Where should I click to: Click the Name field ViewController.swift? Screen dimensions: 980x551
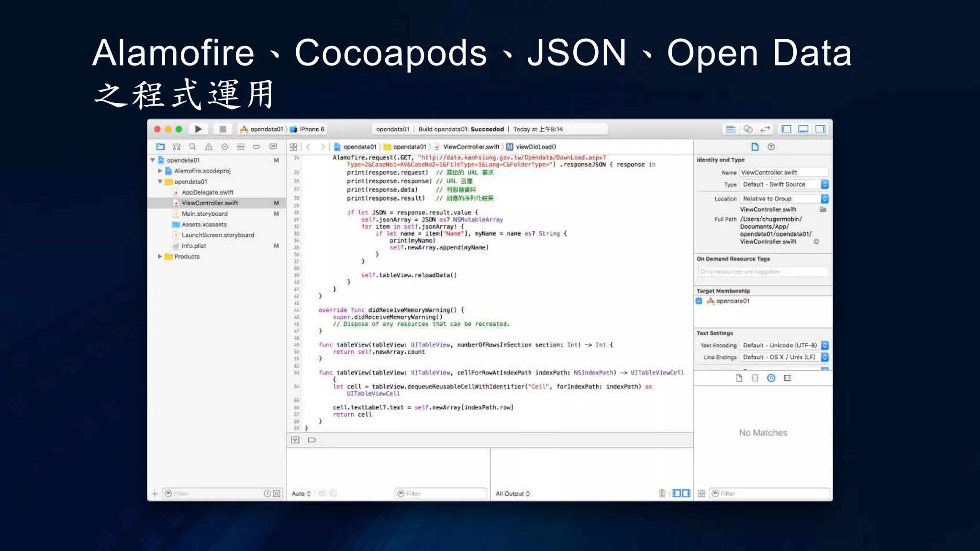tap(784, 172)
